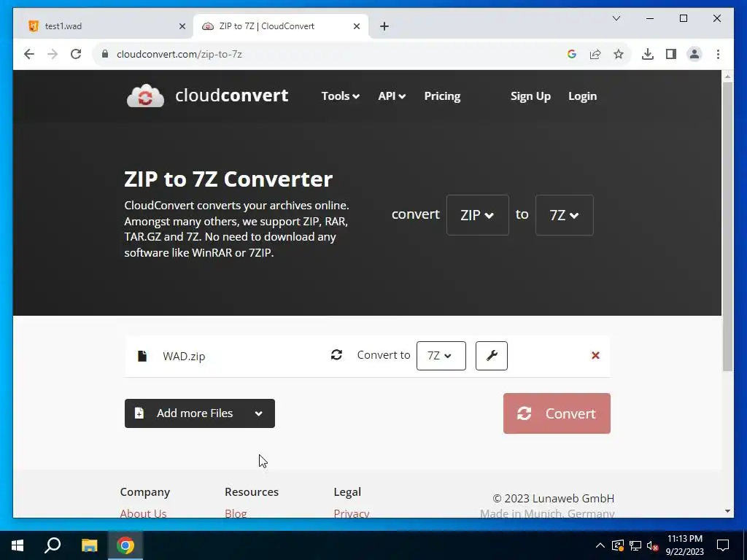Close the test1.wad tab
747x560 pixels.
pyautogui.click(x=182, y=26)
